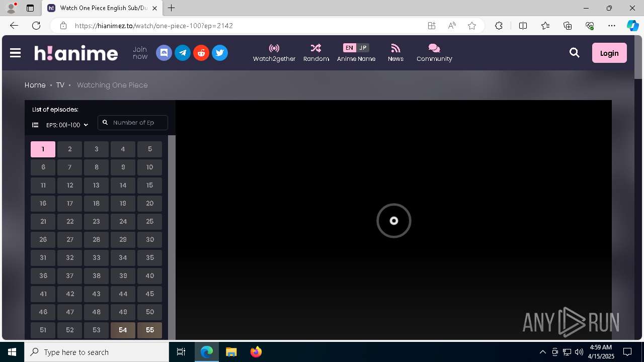Open browser Extensions menu
The height and width of the screenshot is (362, 644).
pyautogui.click(x=499, y=26)
